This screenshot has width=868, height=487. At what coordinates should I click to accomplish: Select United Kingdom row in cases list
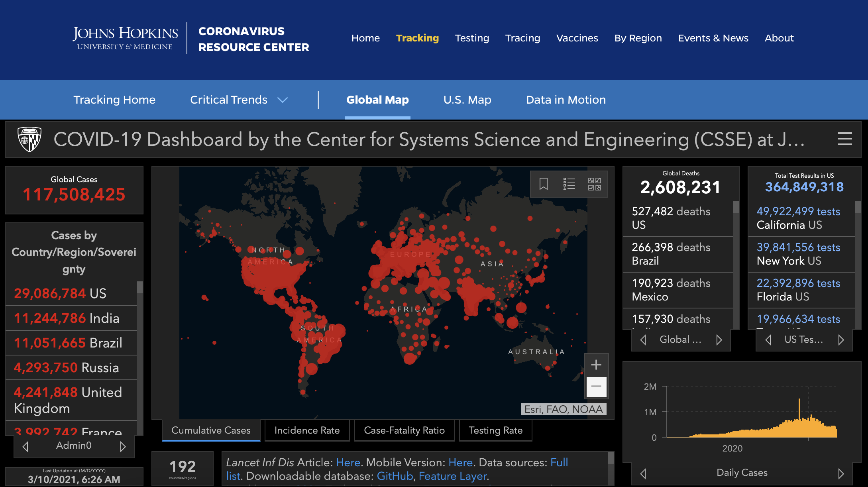71,401
